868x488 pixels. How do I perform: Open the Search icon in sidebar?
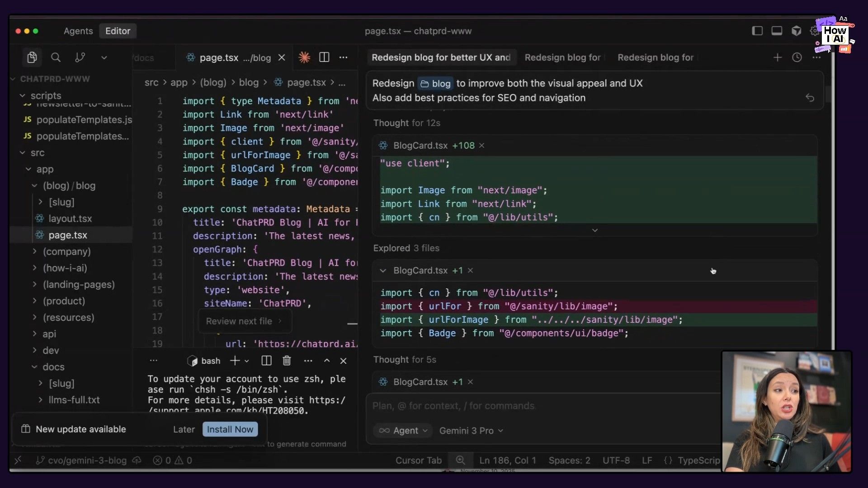[56, 57]
